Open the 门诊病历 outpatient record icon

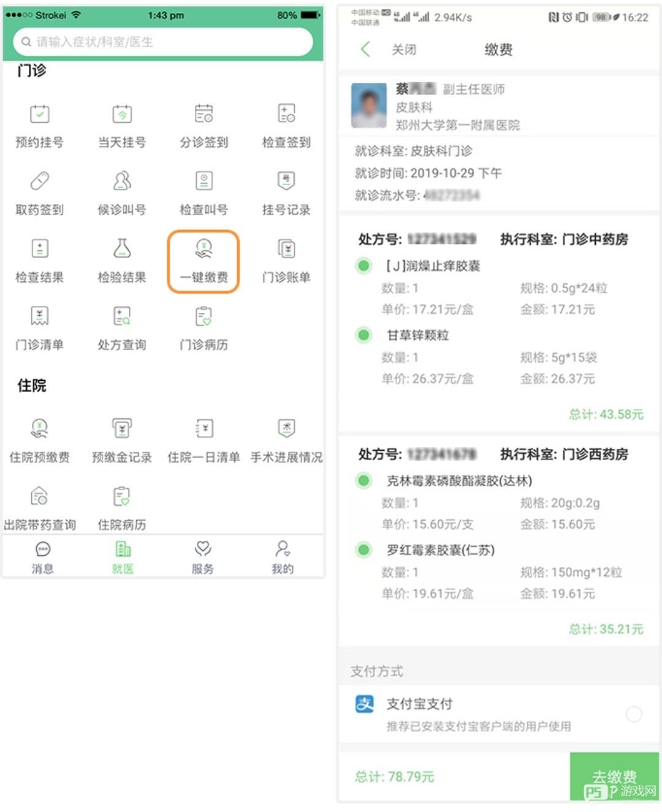(204, 316)
